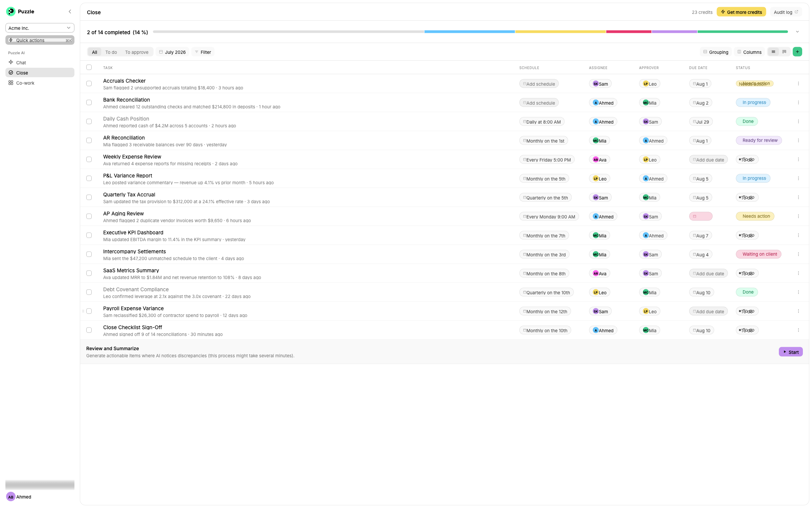Viewport: 812px width, 508px height.
Task: Expand the progress bar details chevron
Action: tap(797, 32)
